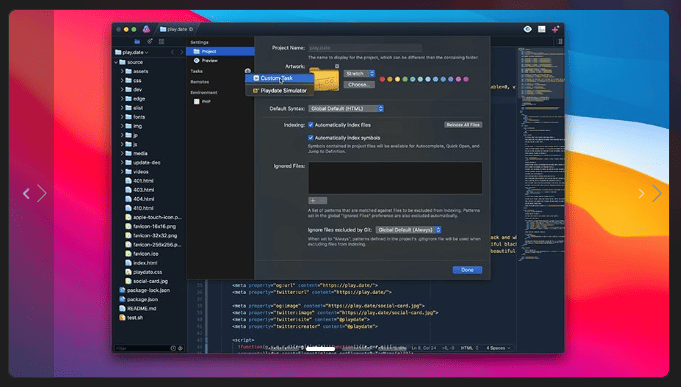Expand the css folder
Viewport: 681px width, 387px height.
[122, 80]
